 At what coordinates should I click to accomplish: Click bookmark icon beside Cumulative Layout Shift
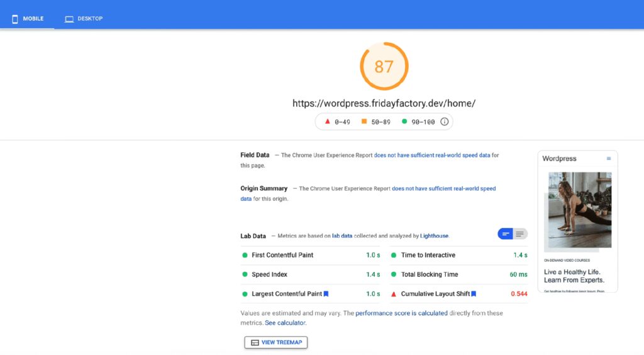474,294
